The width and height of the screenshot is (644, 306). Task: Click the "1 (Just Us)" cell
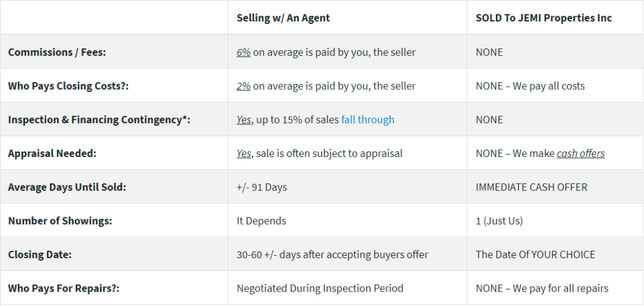click(x=499, y=221)
